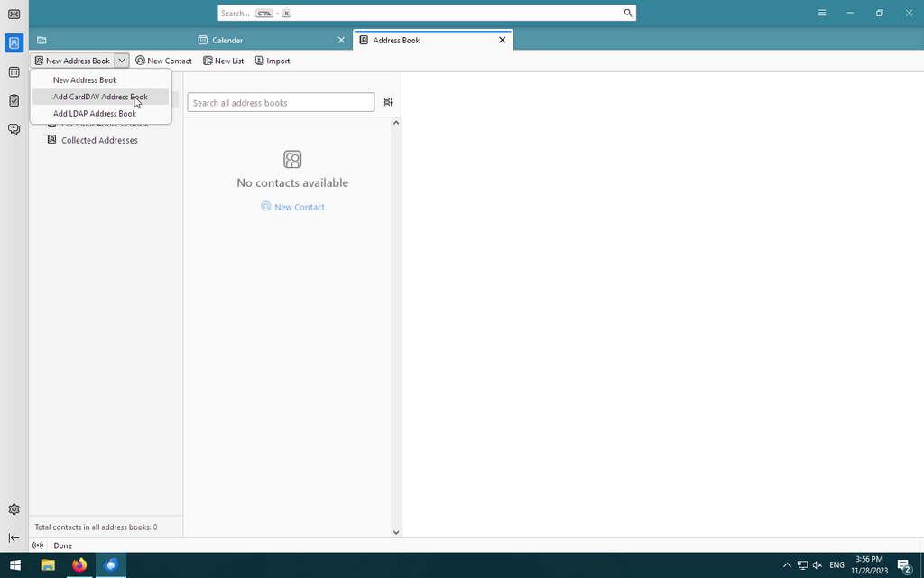Open the Mail space icon
This screenshot has height=578, width=924.
tap(14, 14)
